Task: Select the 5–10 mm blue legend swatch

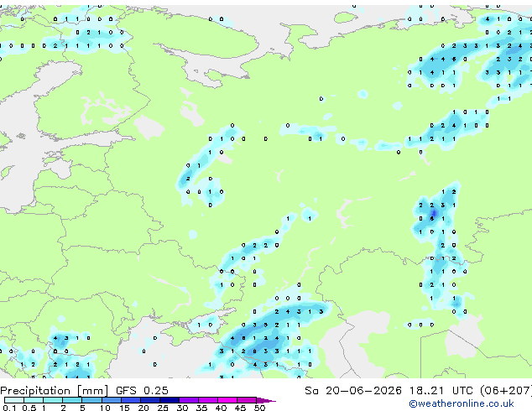Action: tap(91, 400)
